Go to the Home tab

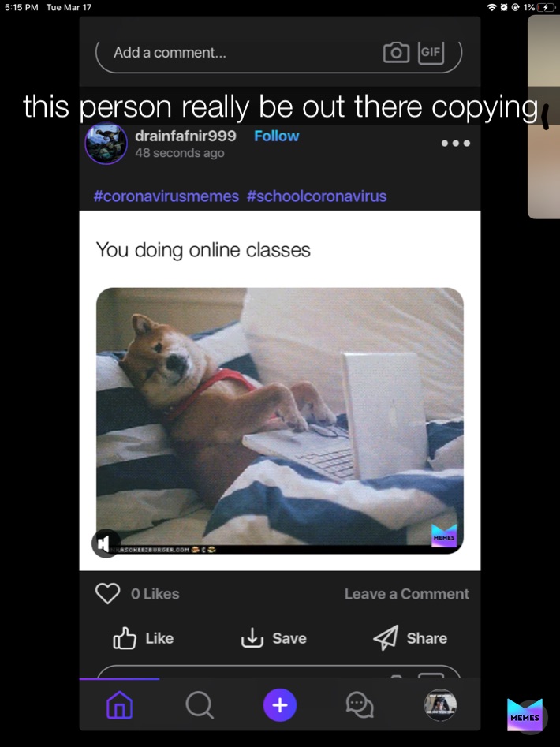click(120, 704)
